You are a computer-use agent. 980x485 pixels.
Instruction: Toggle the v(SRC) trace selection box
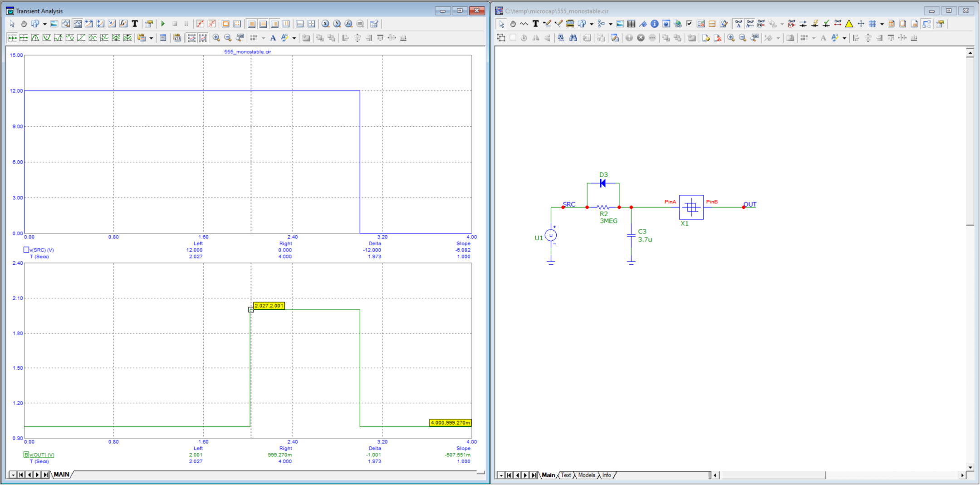(26, 250)
